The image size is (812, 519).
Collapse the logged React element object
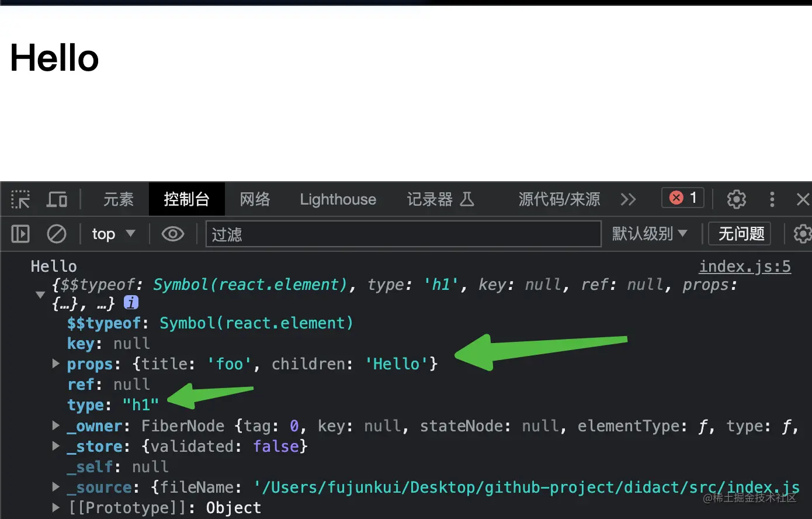tap(40, 295)
